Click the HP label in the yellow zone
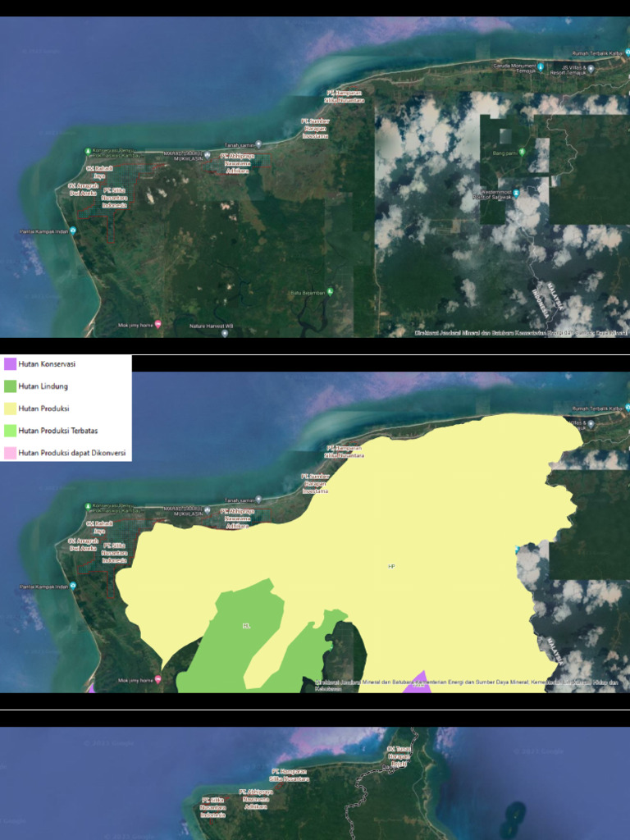The image size is (630, 840). pyautogui.click(x=391, y=566)
